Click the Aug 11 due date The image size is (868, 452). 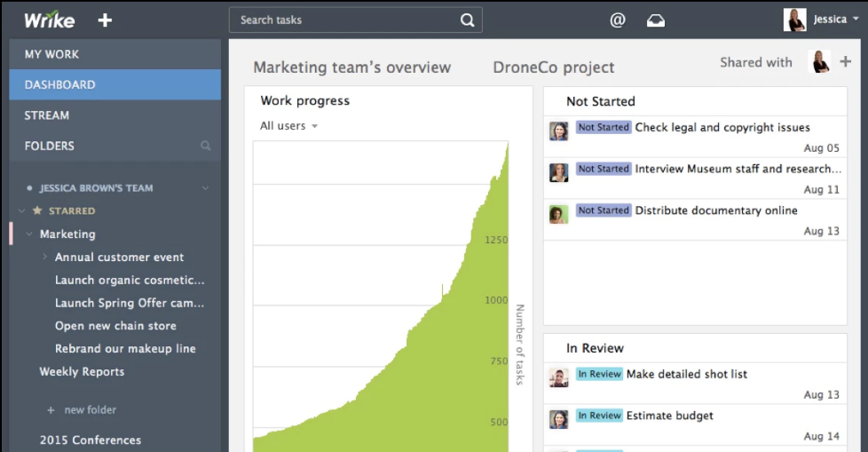pos(822,189)
